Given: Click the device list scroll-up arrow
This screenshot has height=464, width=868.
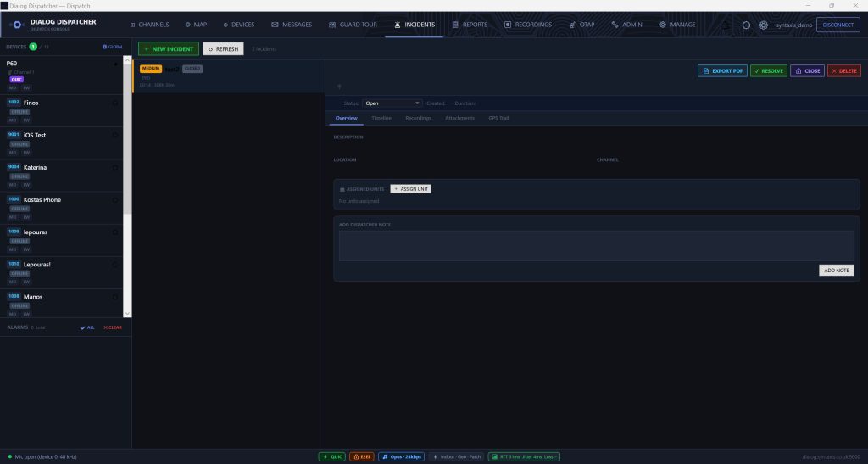Looking at the screenshot, I should click(127, 60).
